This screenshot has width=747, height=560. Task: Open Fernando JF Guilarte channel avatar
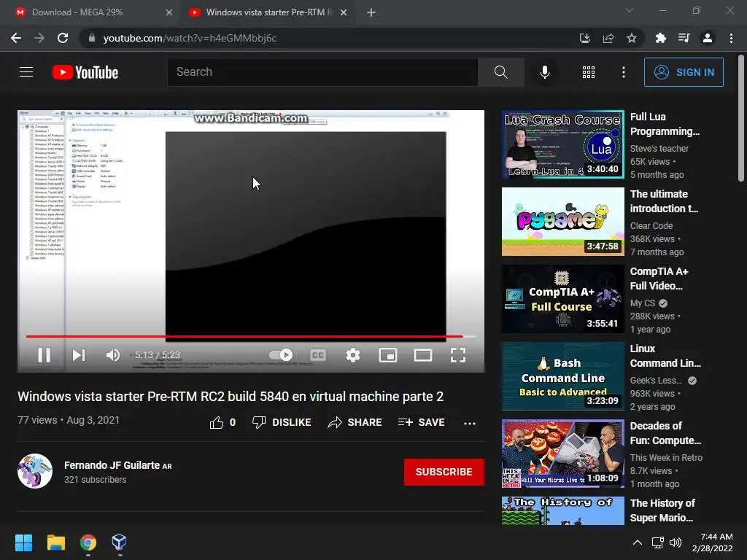[x=35, y=471]
